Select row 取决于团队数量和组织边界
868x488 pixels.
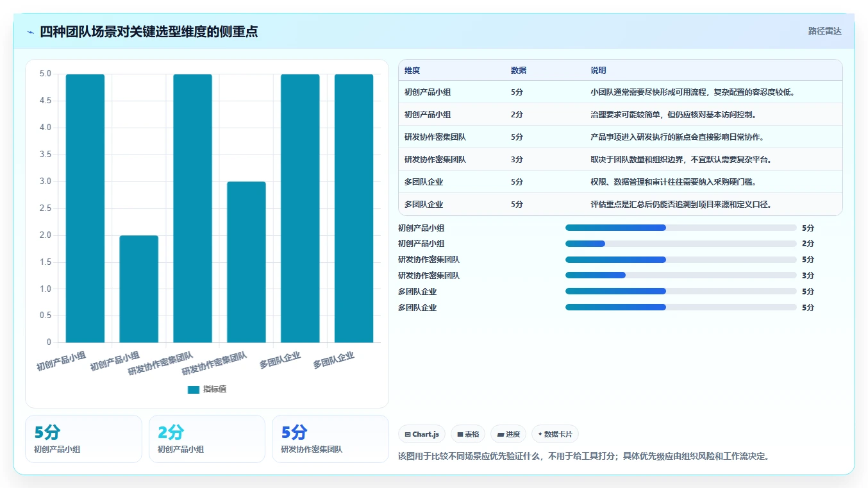pyautogui.click(x=621, y=159)
